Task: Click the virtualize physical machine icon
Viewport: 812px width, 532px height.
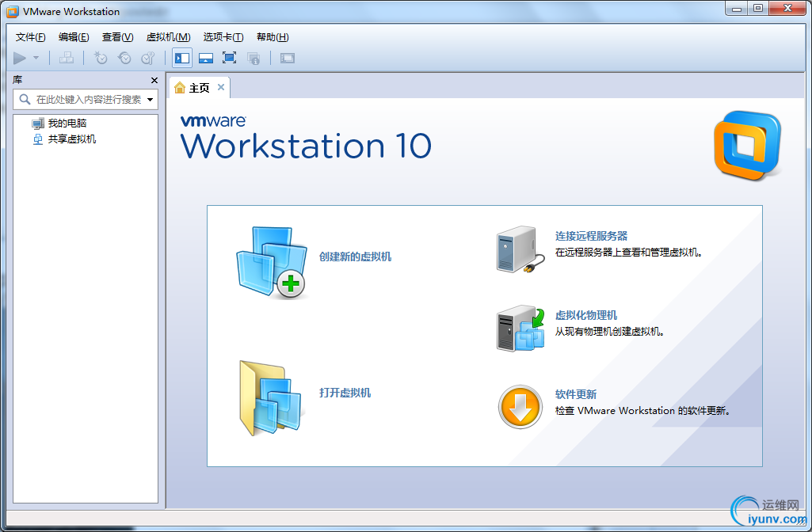Action: 520,328
